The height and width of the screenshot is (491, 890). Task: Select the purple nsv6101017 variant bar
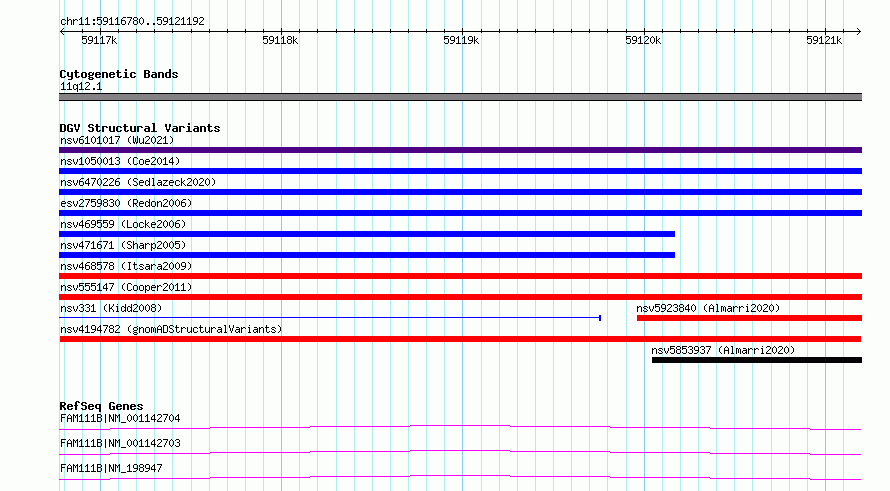[x=460, y=150]
